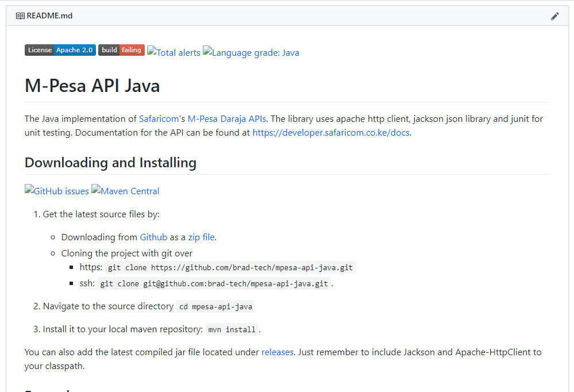This screenshot has height=392, width=574.
Task: Click the mvn install code snippet
Action: tap(232, 330)
